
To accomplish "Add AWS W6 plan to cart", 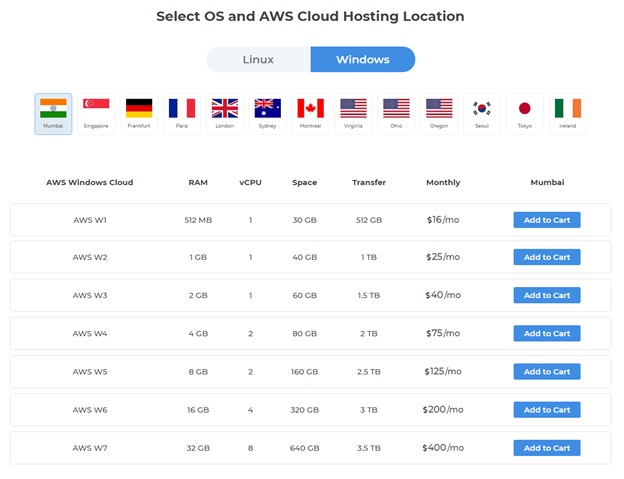I will pyautogui.click(x=547, y=410).
